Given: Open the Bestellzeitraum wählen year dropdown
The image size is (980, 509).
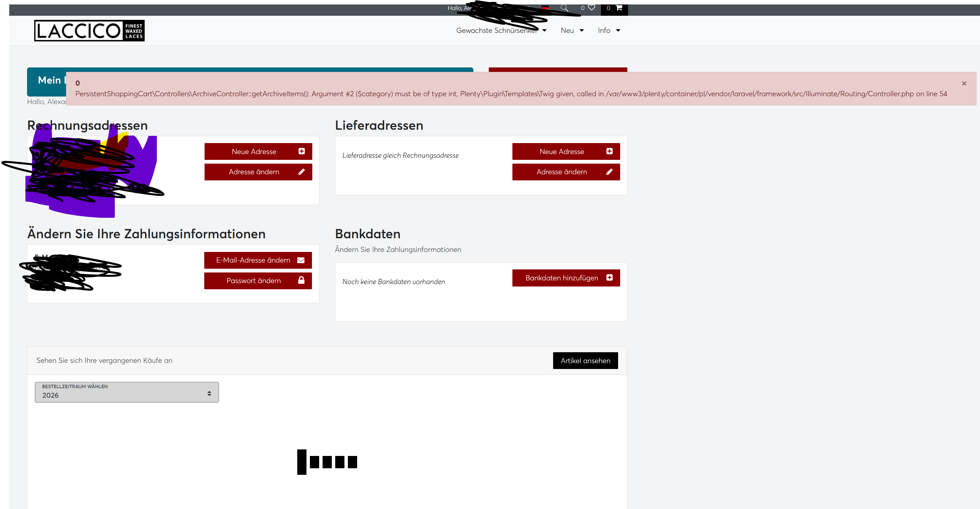Looking at the screenshot, I should tap(127, 392).
